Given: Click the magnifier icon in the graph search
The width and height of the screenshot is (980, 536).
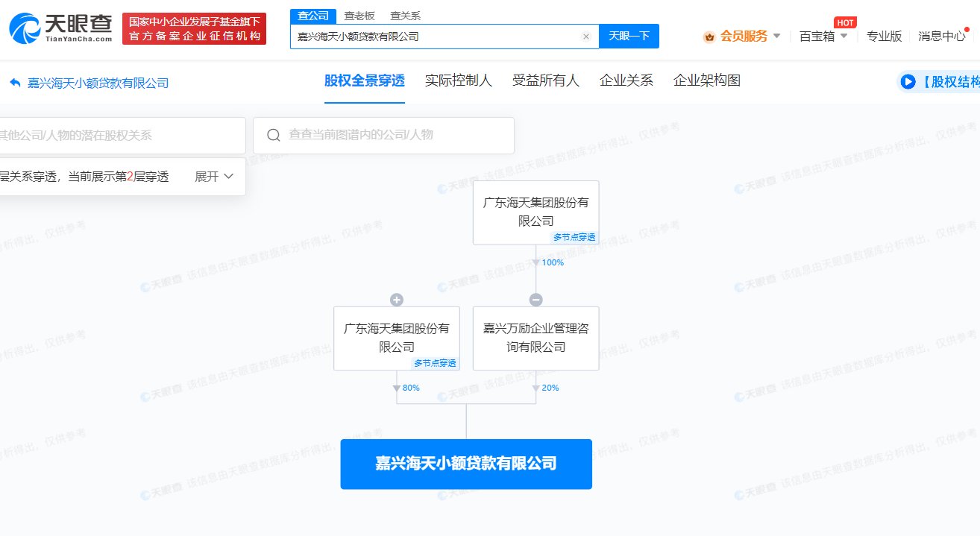Looking at the screenshot, I should (x=274, y=135).
